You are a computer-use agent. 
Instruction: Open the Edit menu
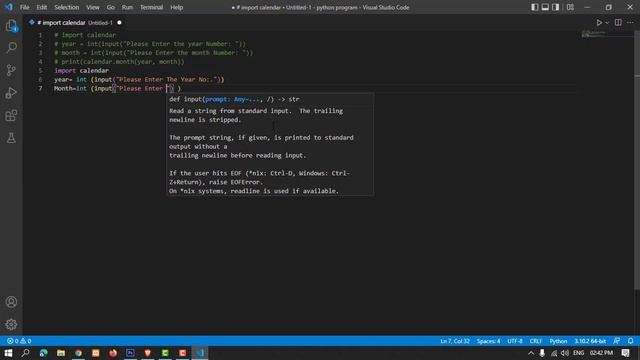click(x=42, y=7)
